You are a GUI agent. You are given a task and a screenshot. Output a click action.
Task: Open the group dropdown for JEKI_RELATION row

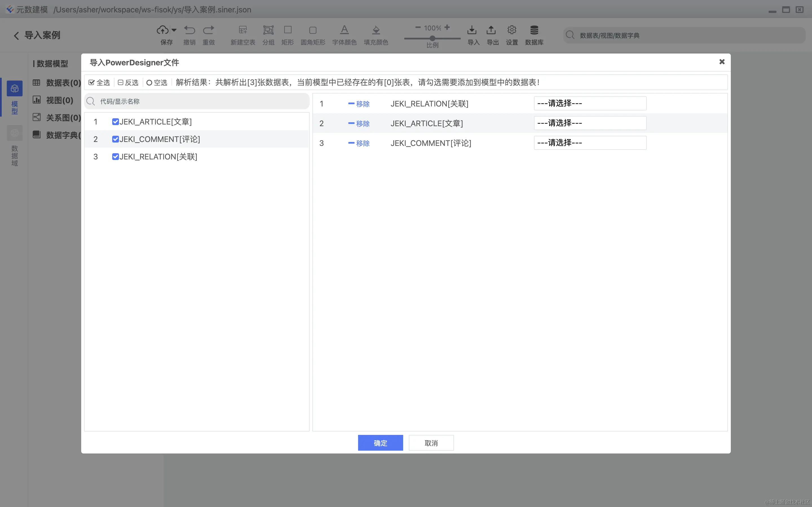tap(590, 103)
